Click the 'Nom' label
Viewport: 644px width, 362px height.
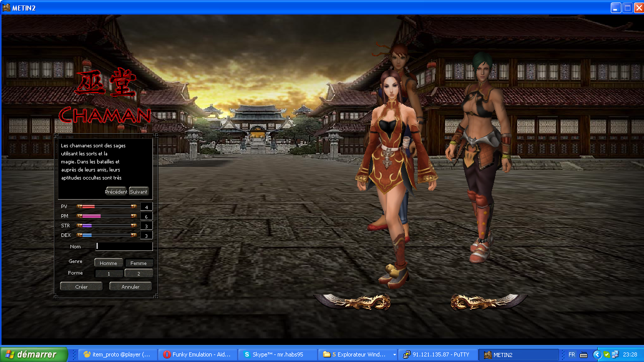pyautogui.click(x=75, y=247)
